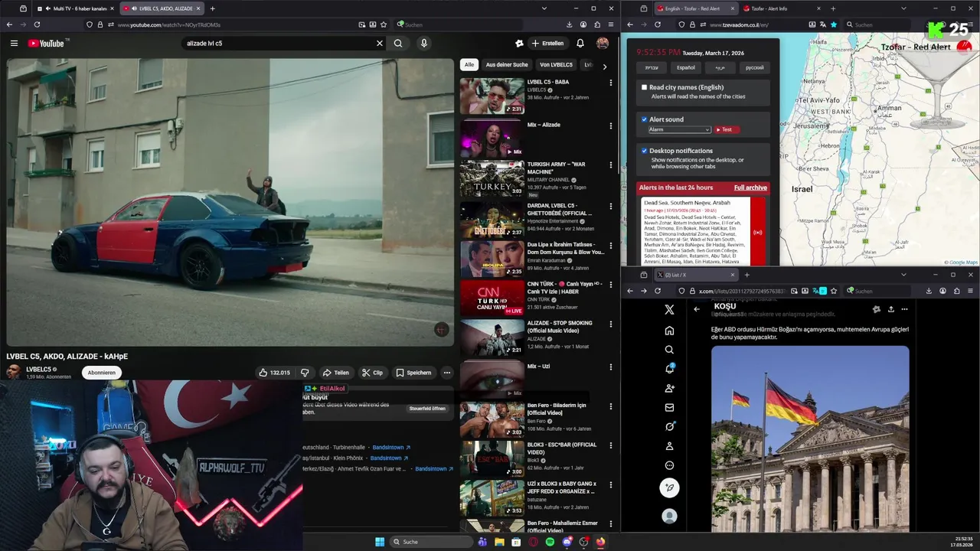Open X notifications bell
Viewport: 980px width, 551px height.
point(669,369)
